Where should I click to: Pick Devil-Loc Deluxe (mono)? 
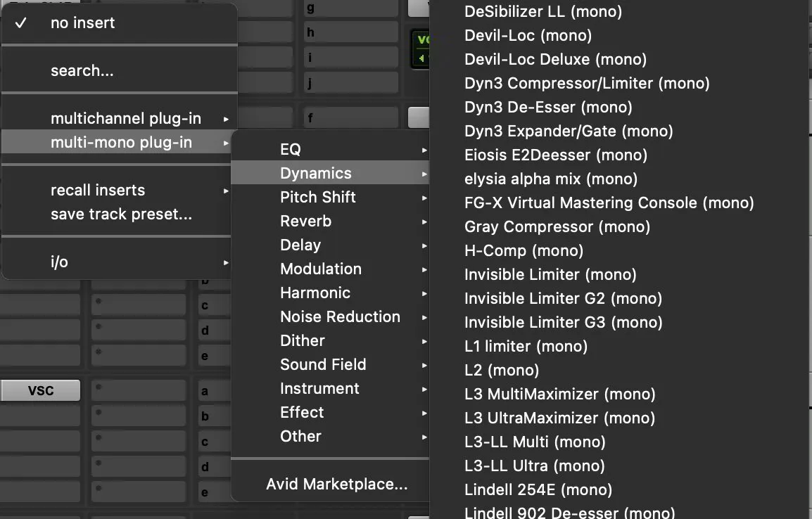tap(555, 59)
